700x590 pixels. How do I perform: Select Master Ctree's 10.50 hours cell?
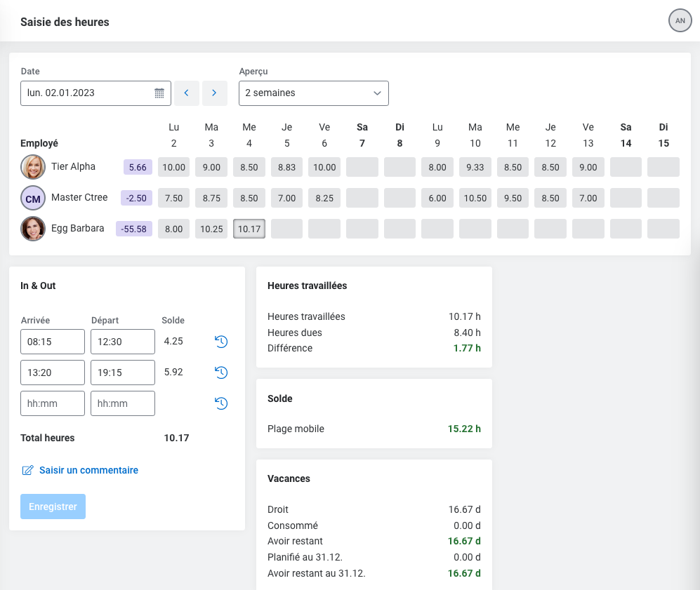pos(475,198)
